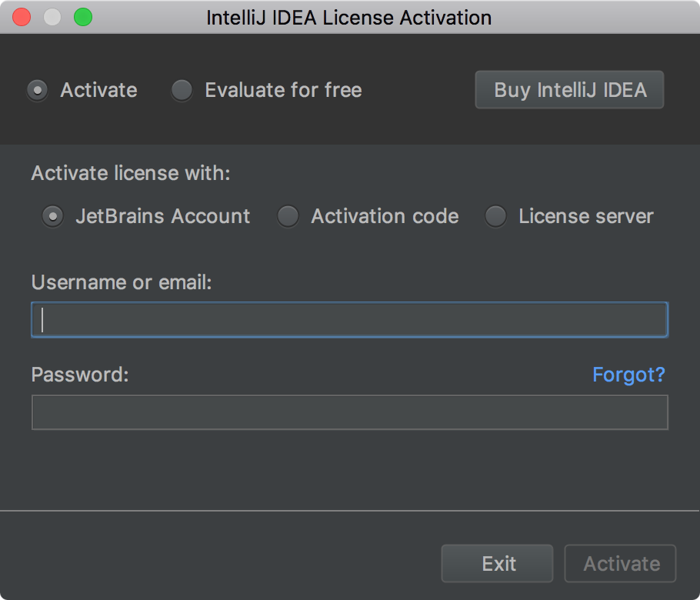Click the IntelliJ IDEA License Activation title
The width and height of the screenshot is (700, 600).
pyautogui.click(x=349, y=17)
